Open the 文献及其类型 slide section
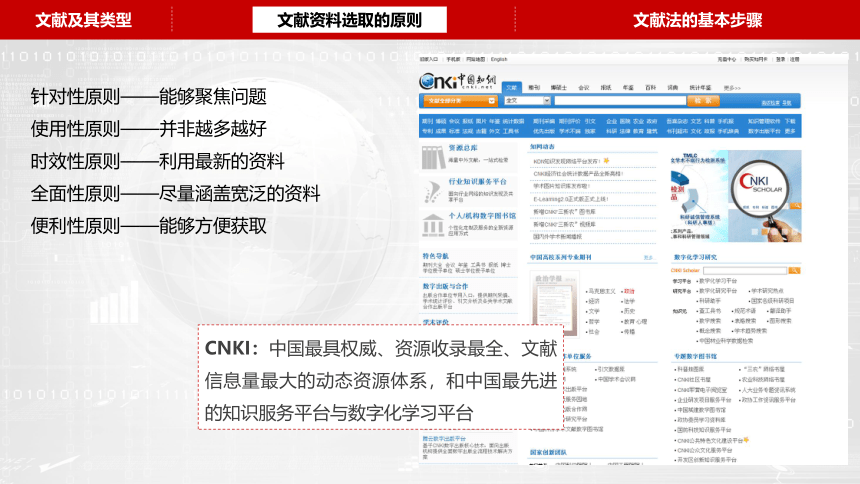 [83, 20]
